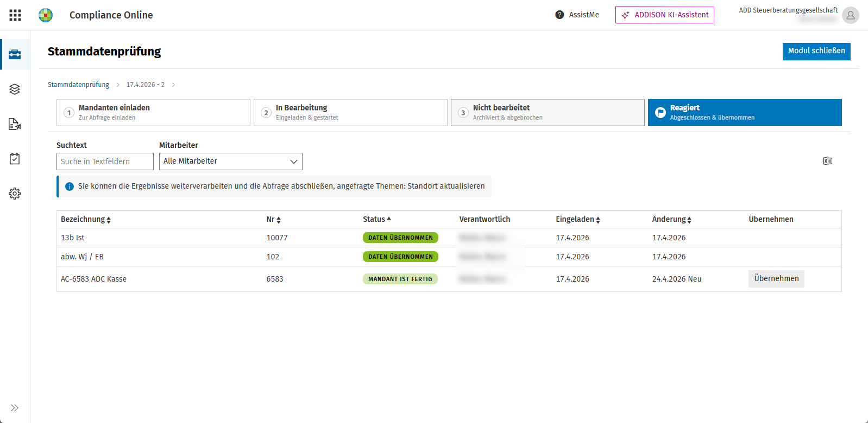Click client number 10077
868x423 pixels.
(x=277, y=238)
